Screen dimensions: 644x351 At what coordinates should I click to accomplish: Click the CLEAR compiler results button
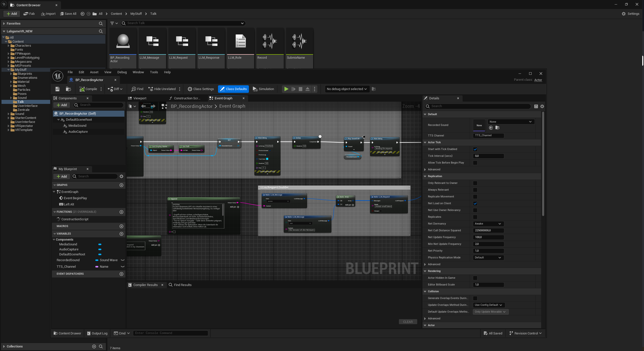tap(408, 322)
